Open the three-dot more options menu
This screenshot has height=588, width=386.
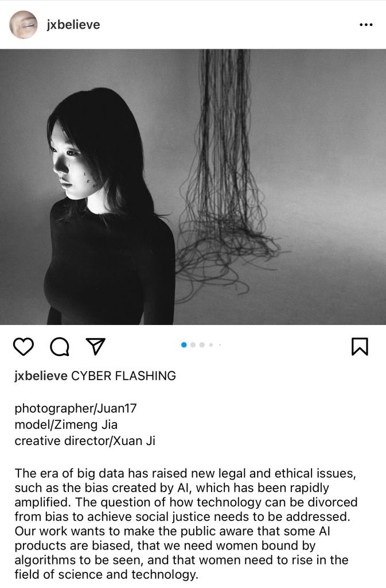coord(366,25)
